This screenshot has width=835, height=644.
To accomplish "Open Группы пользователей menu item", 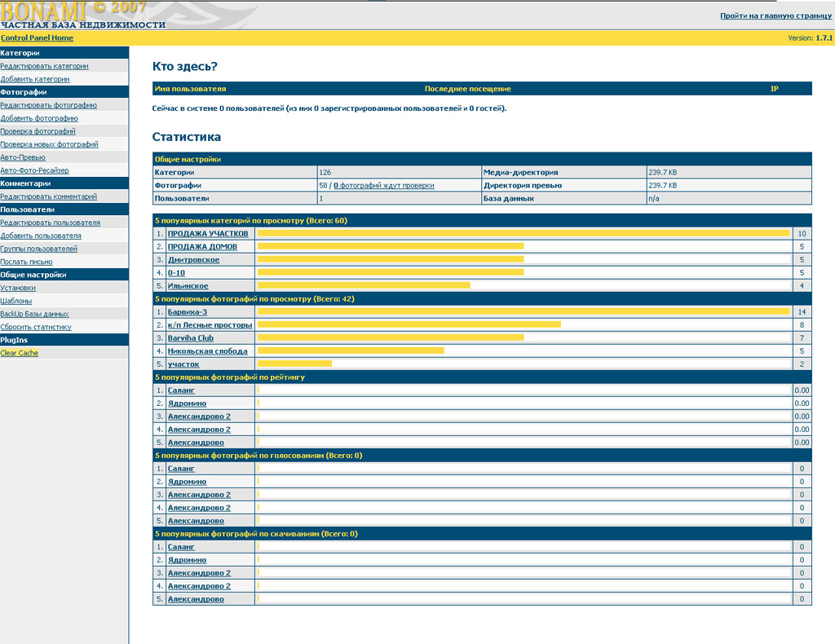I will tap(38, 249).
